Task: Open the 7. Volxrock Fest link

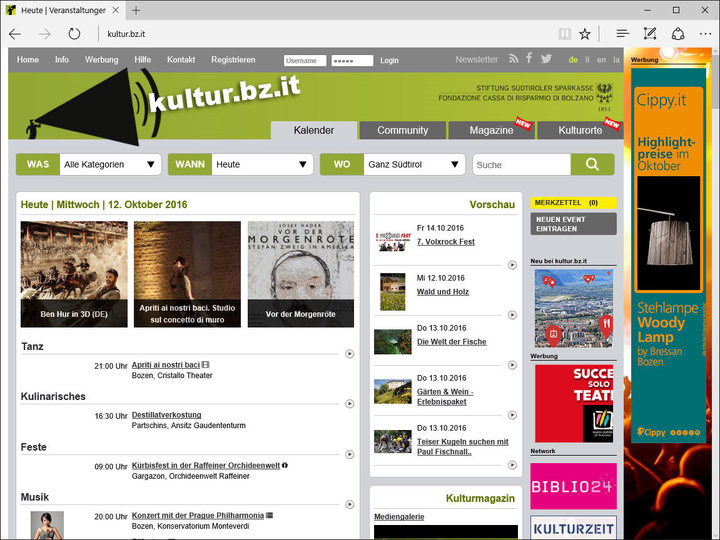Action: 446,242
